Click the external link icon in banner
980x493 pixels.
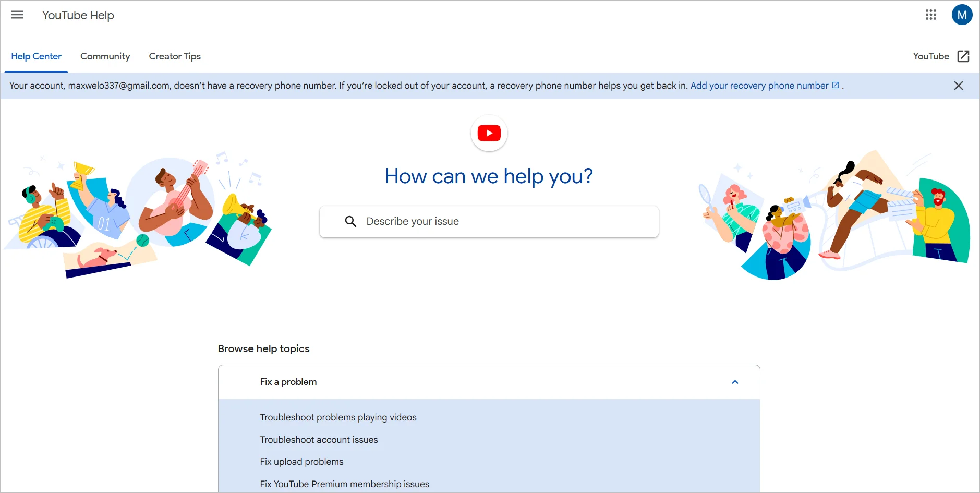point(836,85)
